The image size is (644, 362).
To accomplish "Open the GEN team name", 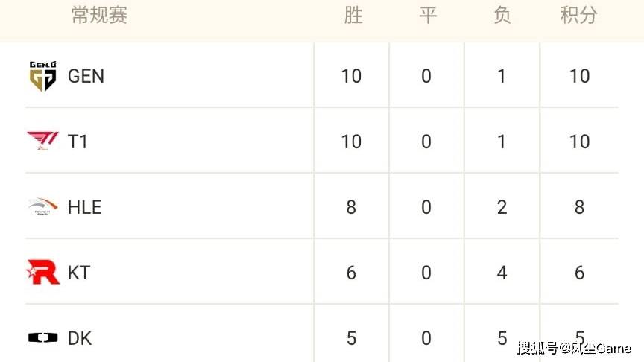I will point(86,76).
